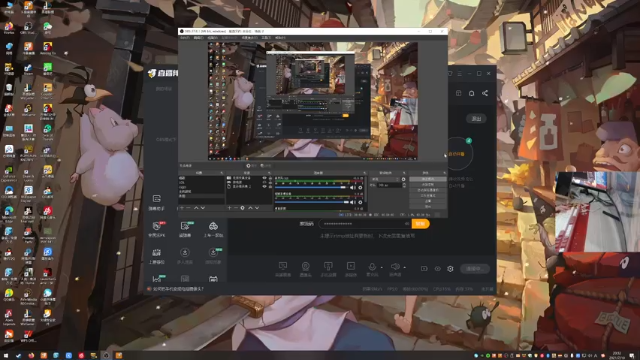This screenshot has height=360, width=640.
Task: Expand the speaker options arrow
Action: [x=404, y=268]
